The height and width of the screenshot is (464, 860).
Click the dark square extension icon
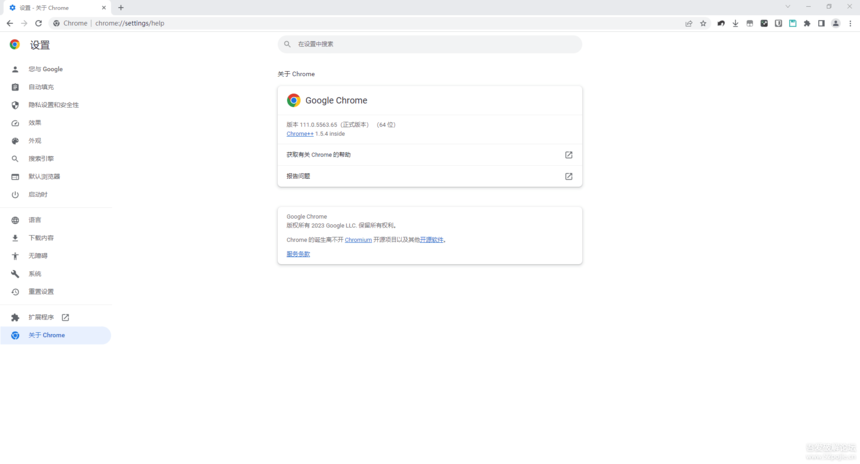click(764, 24)
